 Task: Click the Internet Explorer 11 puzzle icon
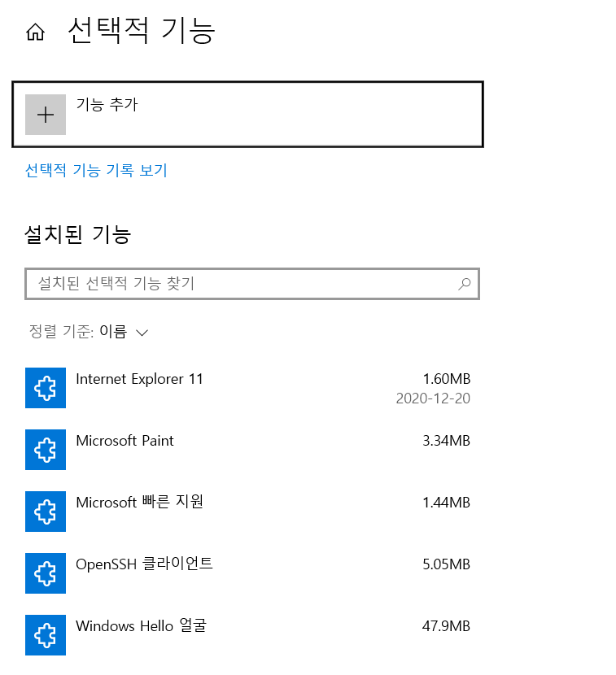click(46, 388)
